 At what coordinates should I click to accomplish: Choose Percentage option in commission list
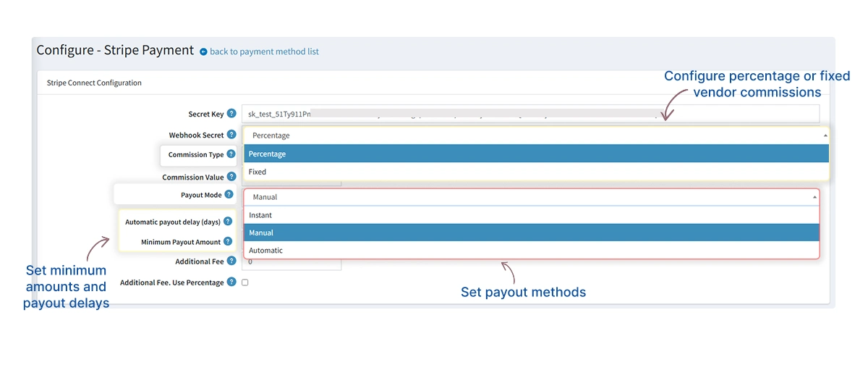[x=536, y=154]
